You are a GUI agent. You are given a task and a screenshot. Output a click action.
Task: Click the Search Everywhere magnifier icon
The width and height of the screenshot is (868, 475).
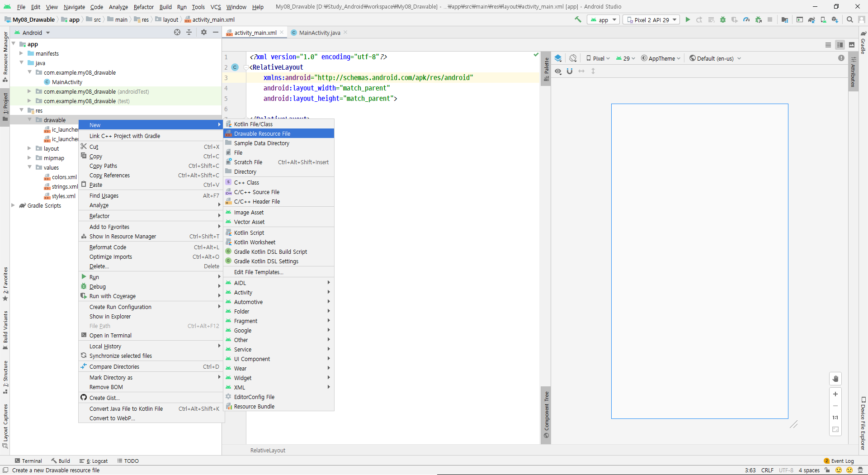tap(850, 19)
